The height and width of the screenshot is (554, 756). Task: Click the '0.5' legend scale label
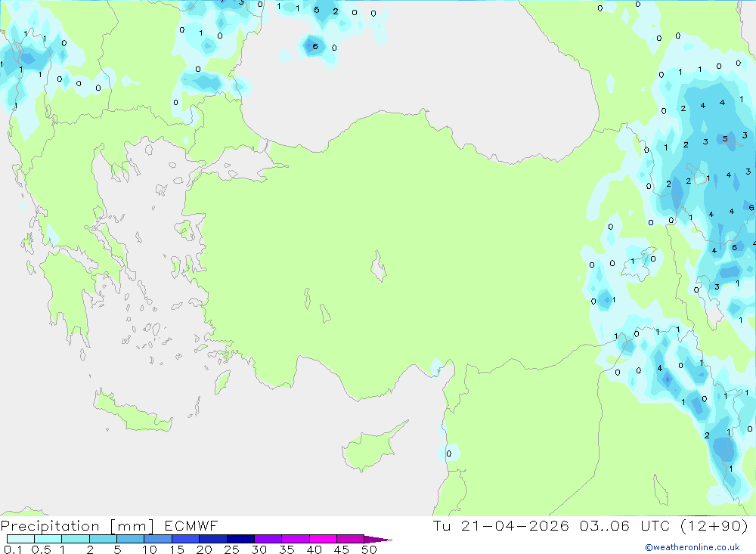(x=41, y=549)
